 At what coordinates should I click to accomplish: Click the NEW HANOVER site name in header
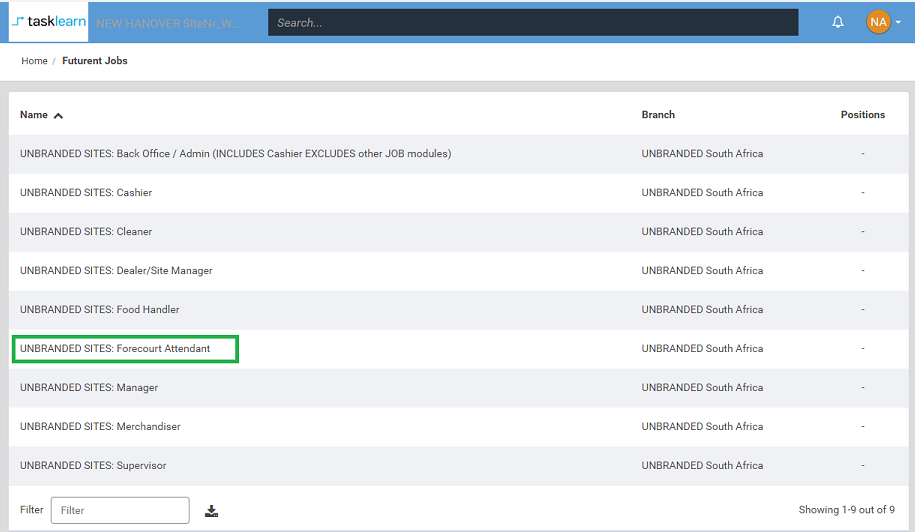coord(168,23)
